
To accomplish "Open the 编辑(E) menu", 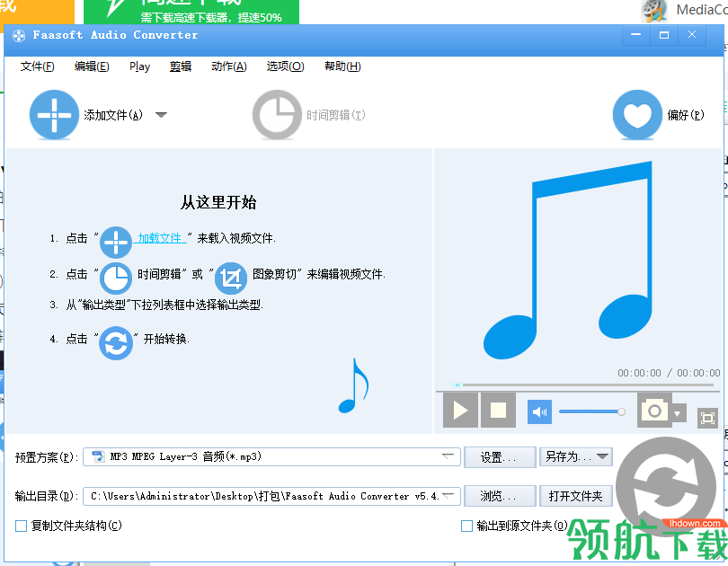I will pos(92,66).
